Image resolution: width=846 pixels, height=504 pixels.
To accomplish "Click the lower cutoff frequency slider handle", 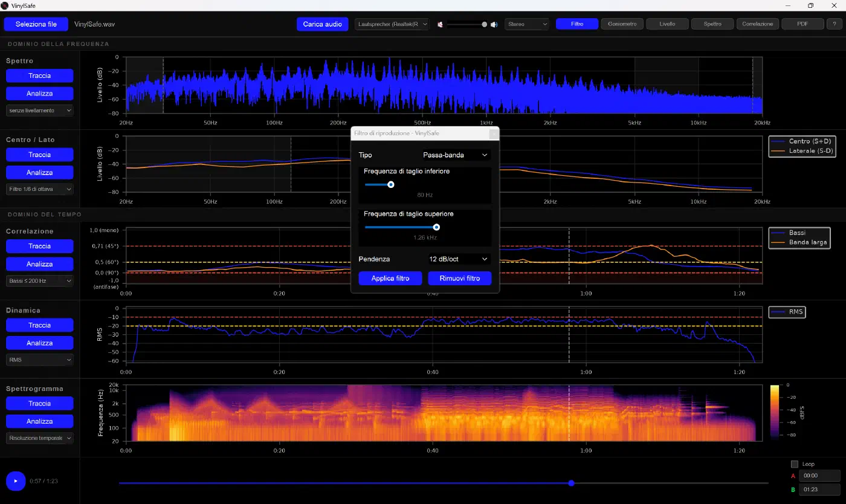I will point(391,184).
